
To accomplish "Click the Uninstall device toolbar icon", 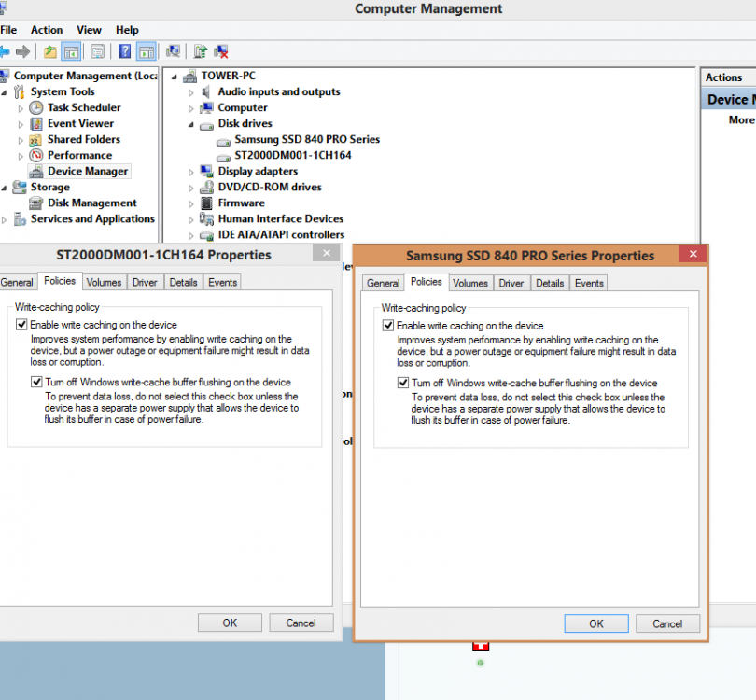I will point(221,51).
